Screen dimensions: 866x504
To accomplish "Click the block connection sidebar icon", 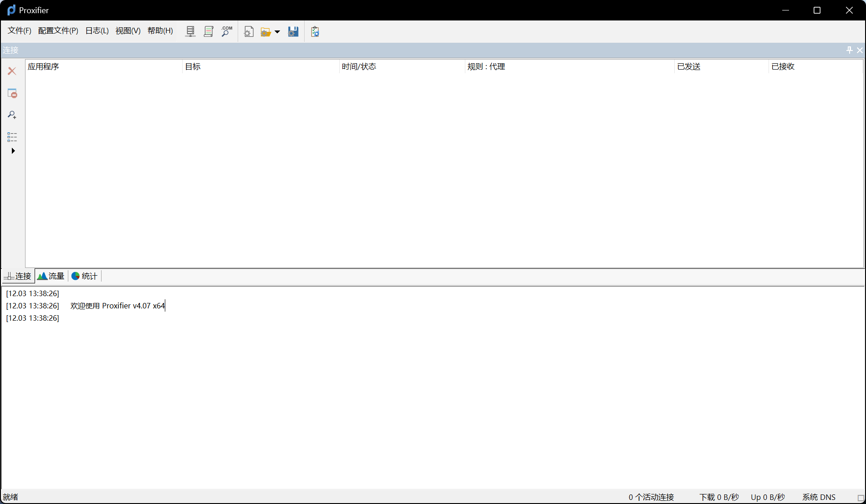I will (x=12, y=93).
